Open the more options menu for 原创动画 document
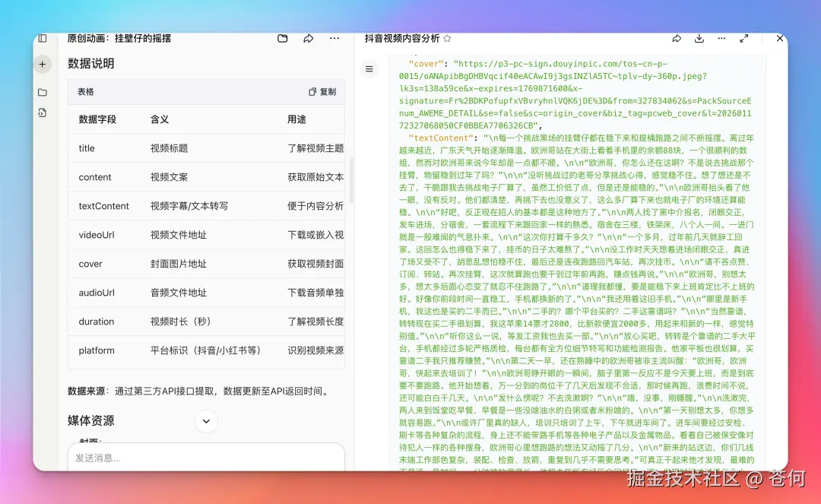 [x=333, y=38]
